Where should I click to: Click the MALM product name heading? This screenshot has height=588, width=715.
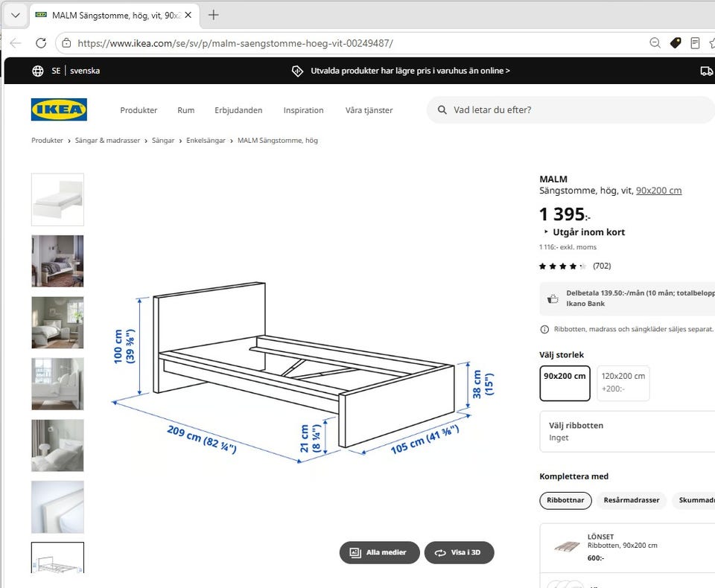(x=553, y=179)
